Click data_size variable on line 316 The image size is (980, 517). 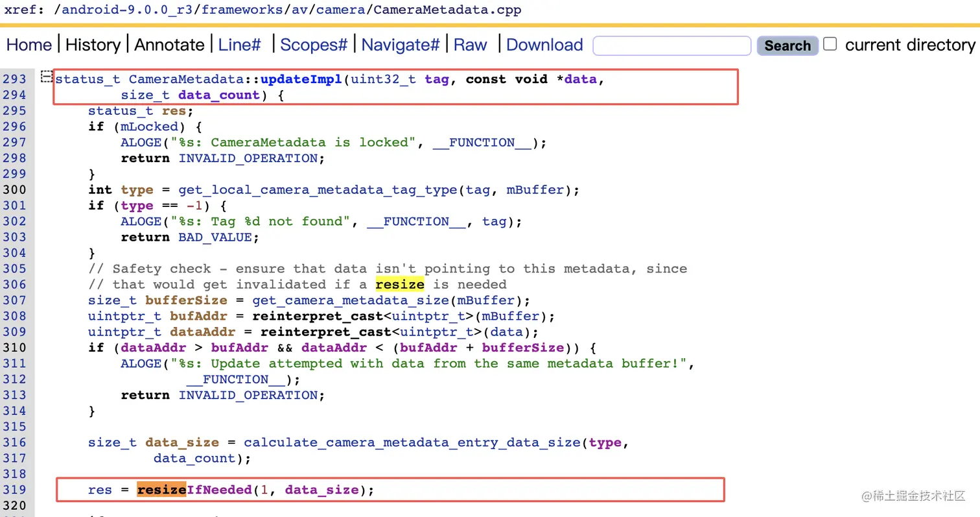coord(182,442)
